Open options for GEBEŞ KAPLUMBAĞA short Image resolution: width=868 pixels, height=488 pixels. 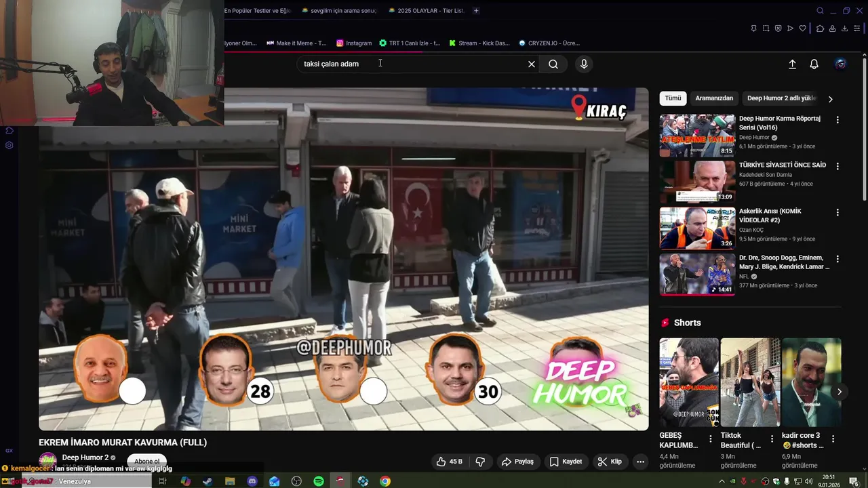[711, 439]
